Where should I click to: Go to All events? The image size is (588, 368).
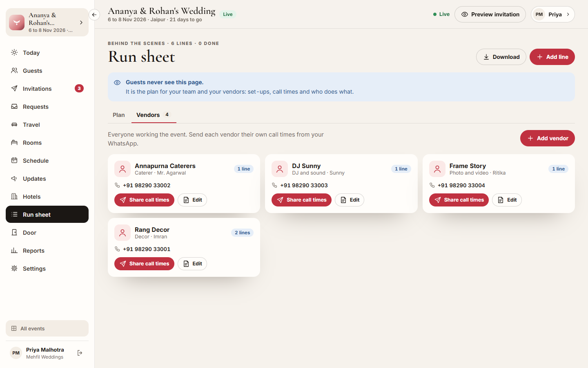pyautogui.click(x=47, y=328)
